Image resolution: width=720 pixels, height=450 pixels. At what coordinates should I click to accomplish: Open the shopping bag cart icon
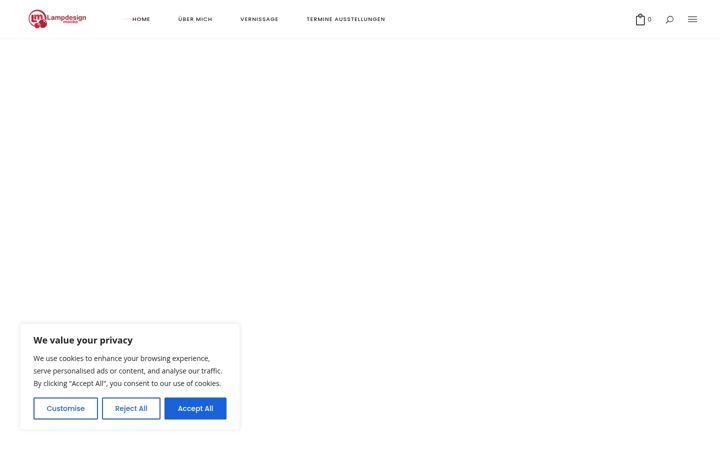coord(640,19)
